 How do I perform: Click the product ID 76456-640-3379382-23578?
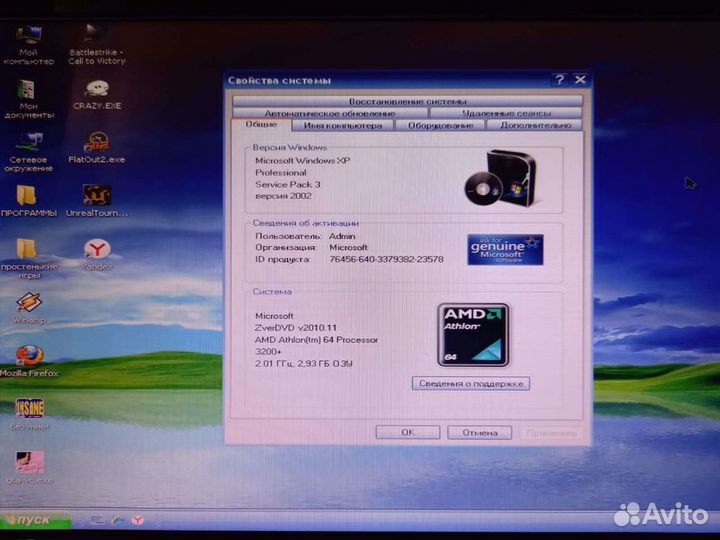387,259
